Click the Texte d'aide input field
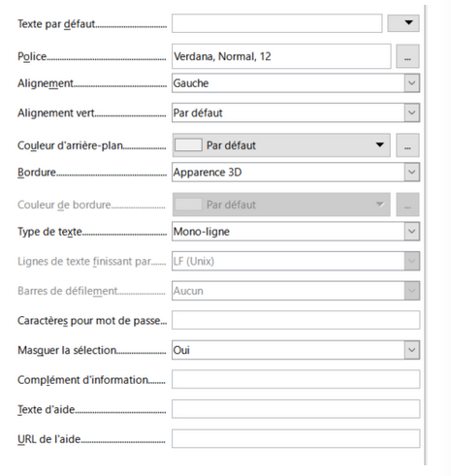The height and width of the screenshot is (476, 451). pyautogui.click(x=296, y=409)
